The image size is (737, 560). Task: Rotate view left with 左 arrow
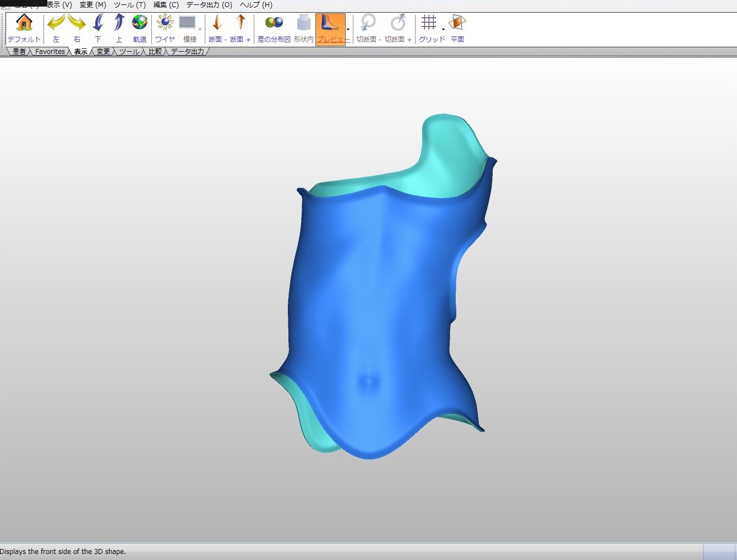click(56, 29)
